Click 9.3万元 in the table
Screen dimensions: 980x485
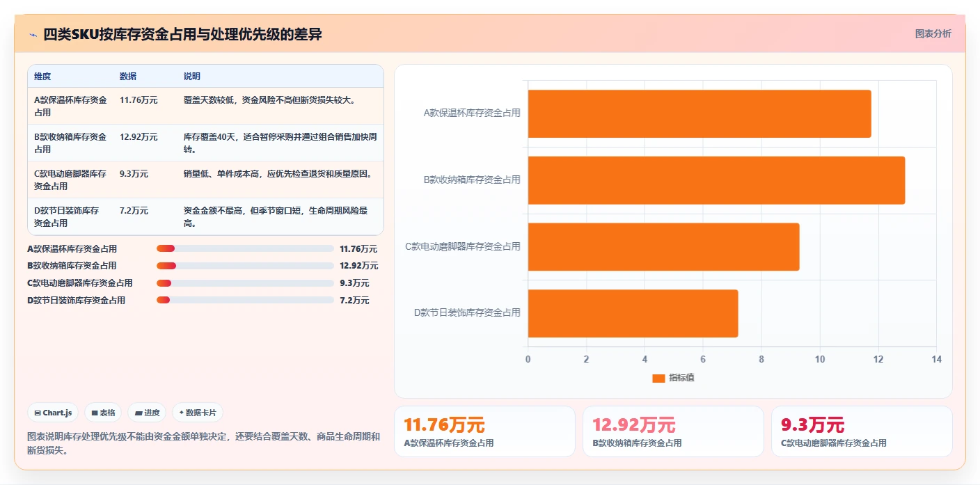[134, 174]
